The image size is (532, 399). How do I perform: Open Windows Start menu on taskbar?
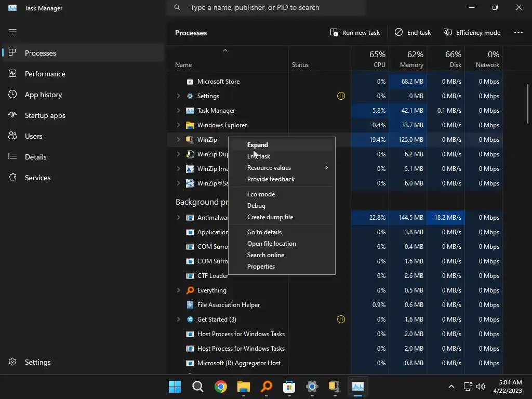175,387
